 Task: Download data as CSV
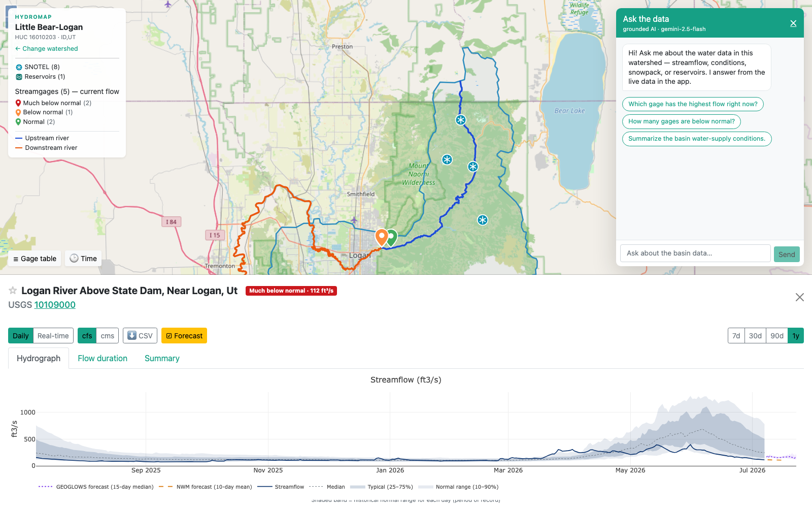(140, 336)
